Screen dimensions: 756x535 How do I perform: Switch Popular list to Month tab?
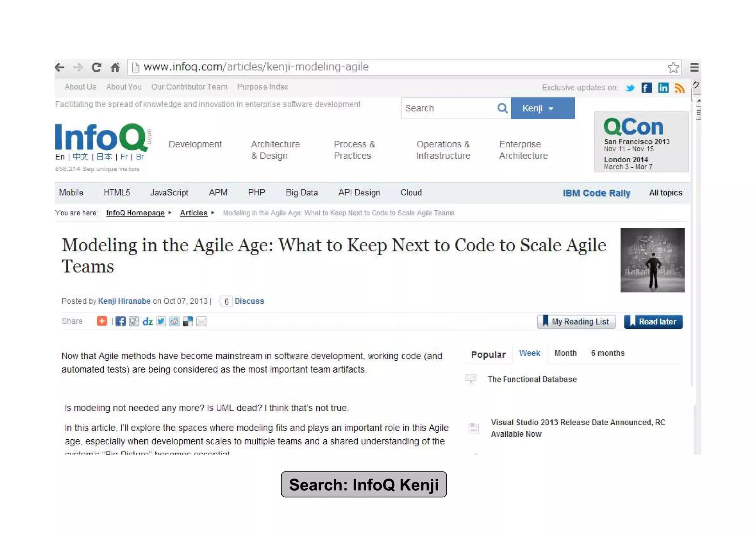(x=565, y=353)
